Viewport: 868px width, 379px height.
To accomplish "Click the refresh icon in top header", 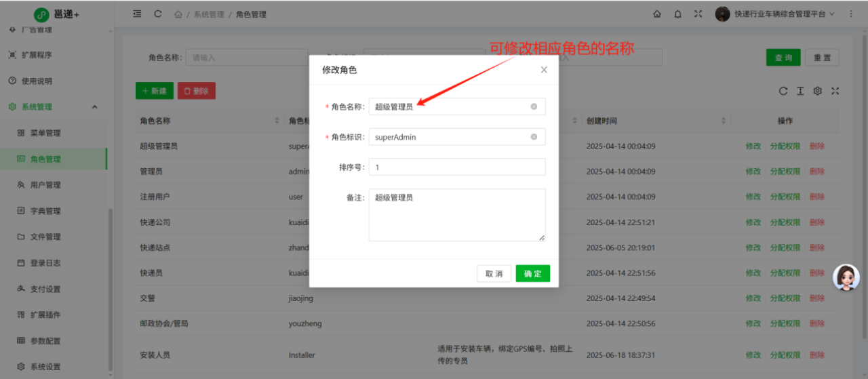I will (x=158, y=14).
